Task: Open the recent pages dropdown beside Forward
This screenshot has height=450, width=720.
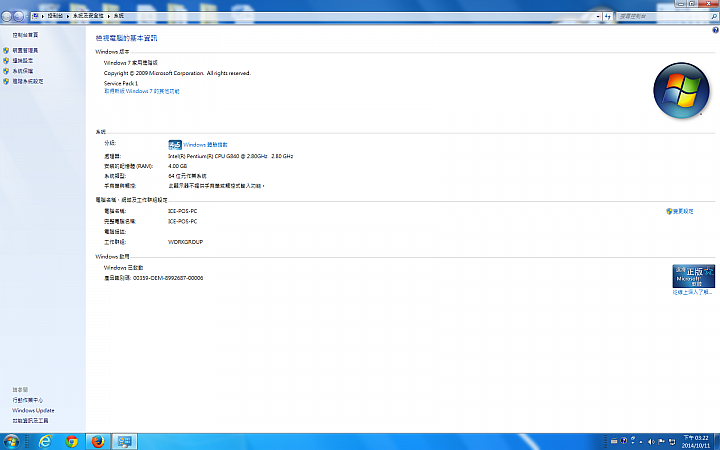Action: tap(27, 17)
